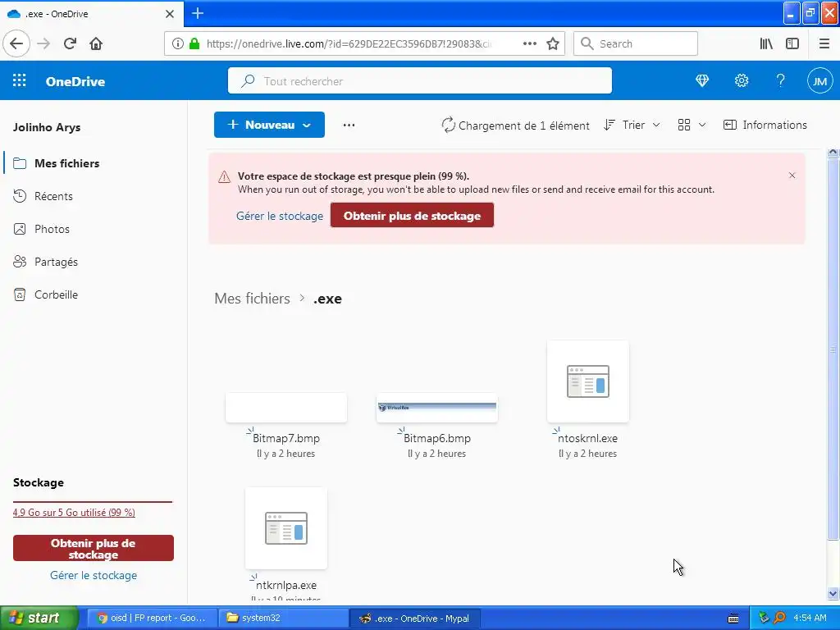Click the ntoskrnl.exe file name
The height and width of the screenshot is (630, 840).
click(x=587, y=438)
